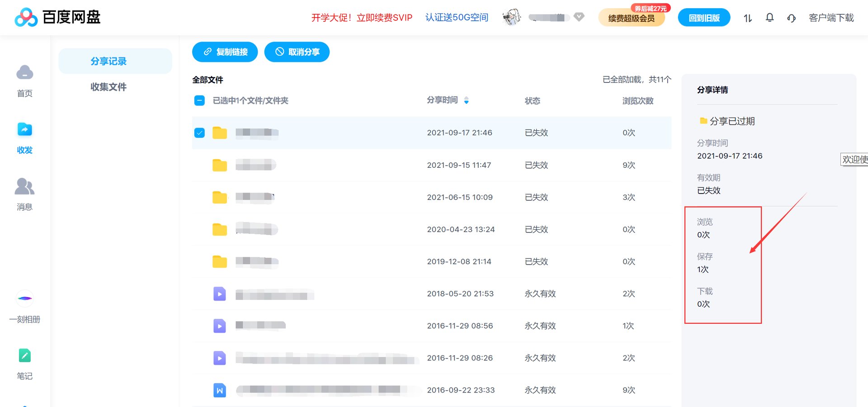Viewport: 868px width, 407px height.
Task: Select the 收发 transfer icon in sidebar
Action: tap(24, 129)
